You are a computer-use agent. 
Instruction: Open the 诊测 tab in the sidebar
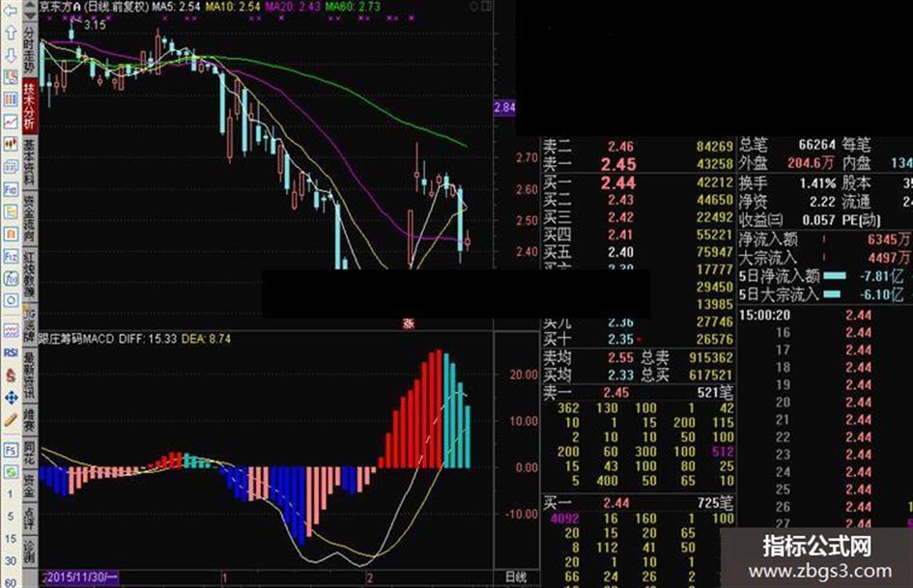click(x=29, y=552)
